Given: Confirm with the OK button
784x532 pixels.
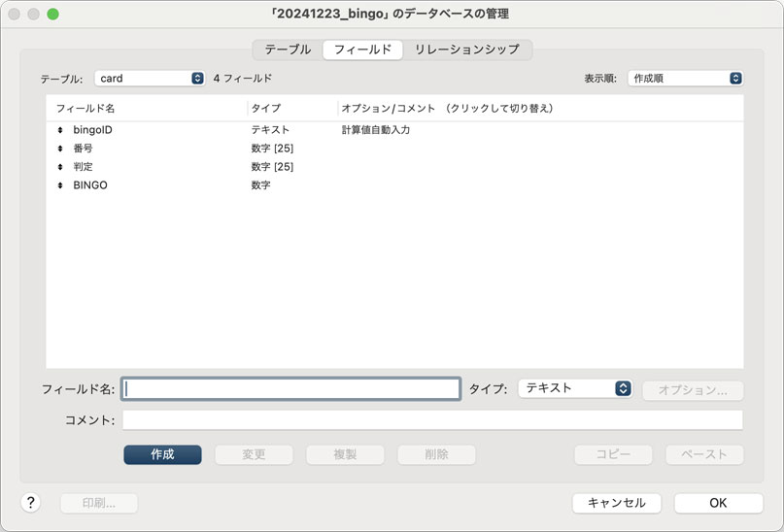Looking at the screenshot, I should [719, 503].
